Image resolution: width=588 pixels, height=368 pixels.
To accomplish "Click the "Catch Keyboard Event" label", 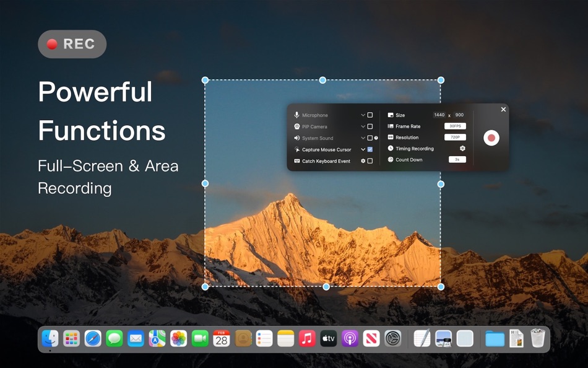I will coord(326,161).
